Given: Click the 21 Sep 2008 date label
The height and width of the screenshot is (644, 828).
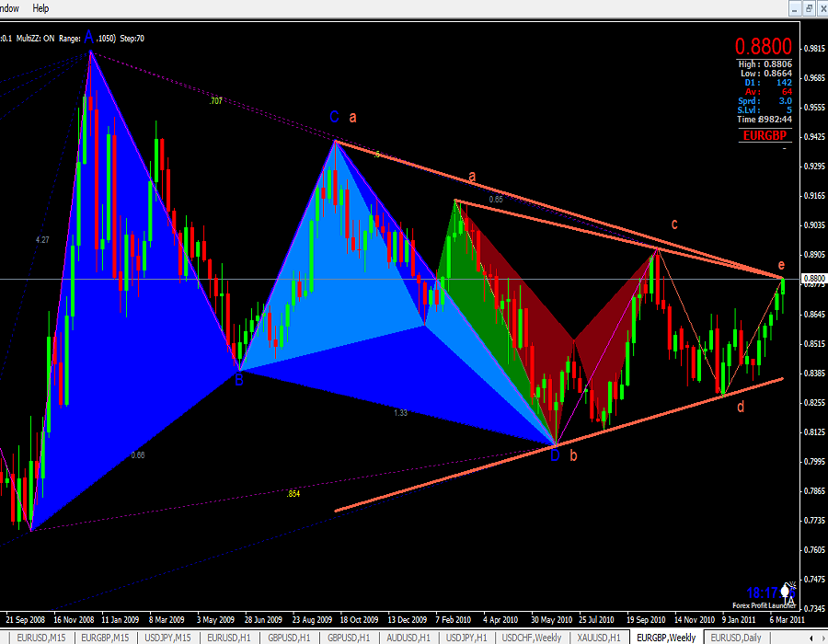Looking at the screenshot, I should 25,620.
